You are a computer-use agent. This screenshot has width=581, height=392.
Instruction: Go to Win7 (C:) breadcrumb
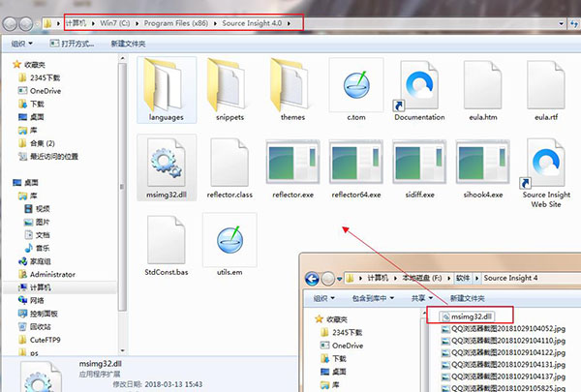(x=115, y=23)
